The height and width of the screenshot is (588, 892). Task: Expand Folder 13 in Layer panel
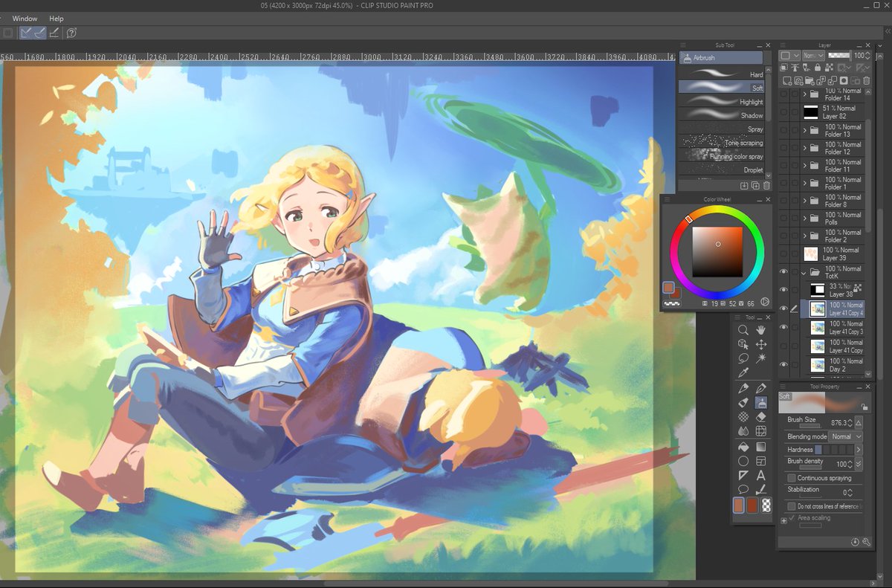pos(805,131)
